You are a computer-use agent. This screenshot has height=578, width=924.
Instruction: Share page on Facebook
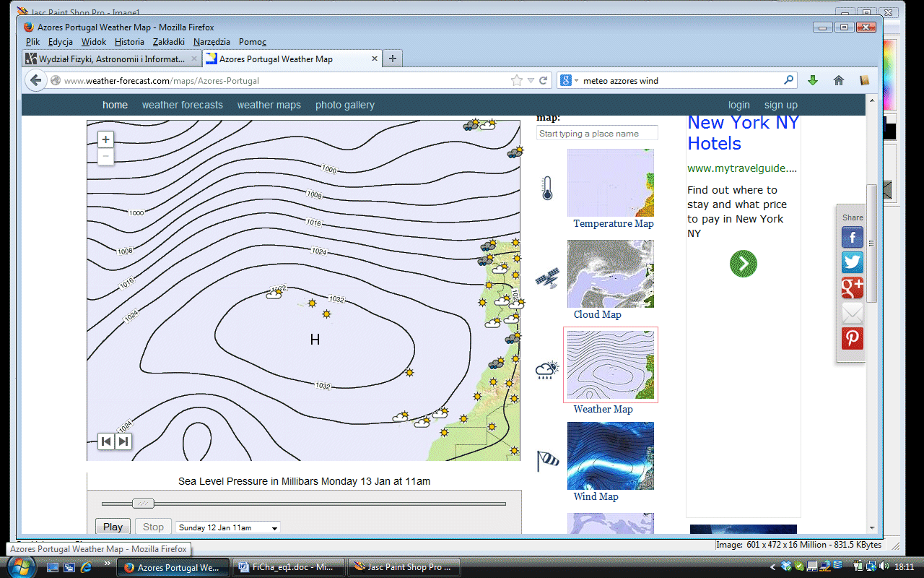coord(853,238)
